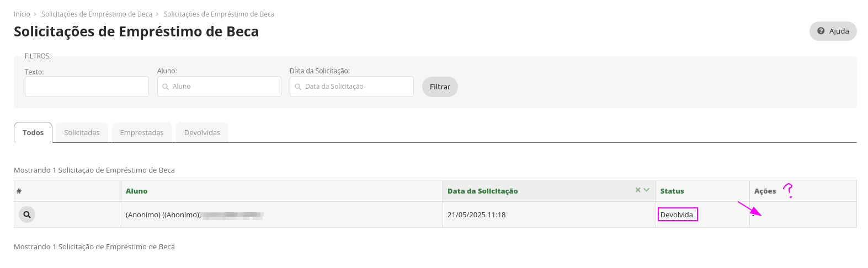
Task: Select the Devolvida status cell
Action: point(677,215)
